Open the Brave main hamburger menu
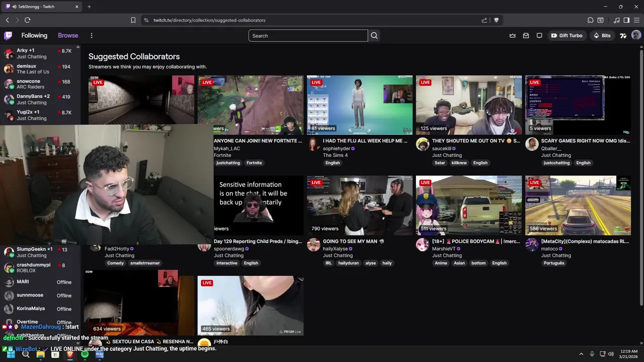Image resolution: width=644 pixels, height=362 pixels. (636, 20)
